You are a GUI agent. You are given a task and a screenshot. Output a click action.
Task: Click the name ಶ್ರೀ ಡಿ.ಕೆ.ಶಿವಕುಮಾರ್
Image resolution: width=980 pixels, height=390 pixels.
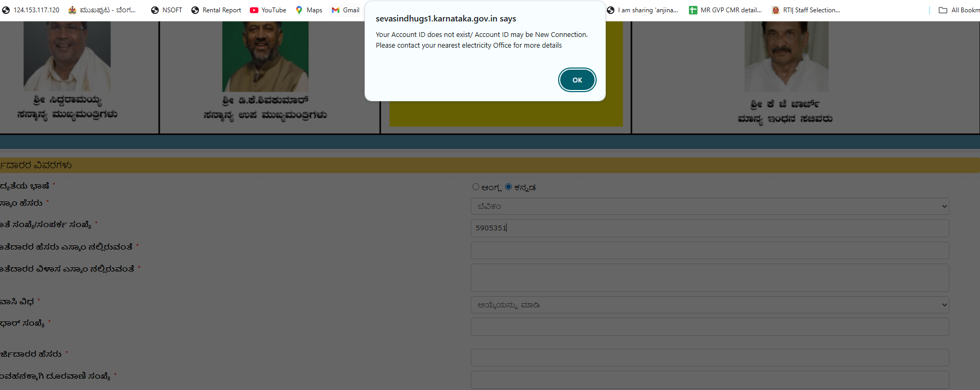pyautogui.click(x=265, y=100)
